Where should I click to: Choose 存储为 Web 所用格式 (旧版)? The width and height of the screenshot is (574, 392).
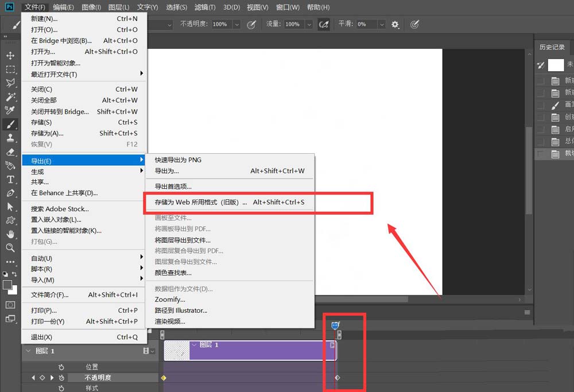[230, 202]
